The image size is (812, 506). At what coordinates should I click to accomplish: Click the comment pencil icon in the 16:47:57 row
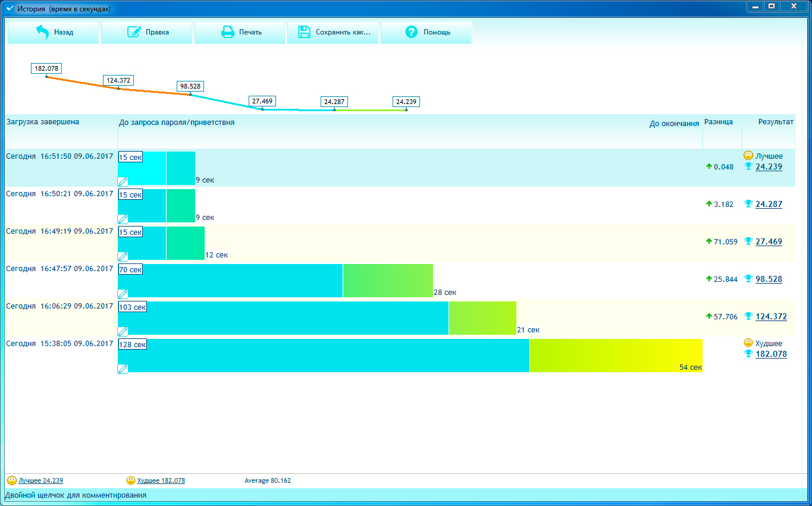(123, 294)
